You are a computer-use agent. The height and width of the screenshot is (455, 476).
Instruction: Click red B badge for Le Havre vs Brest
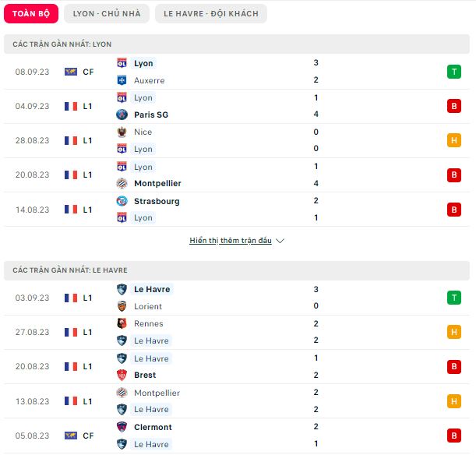(x=454, y=367)
